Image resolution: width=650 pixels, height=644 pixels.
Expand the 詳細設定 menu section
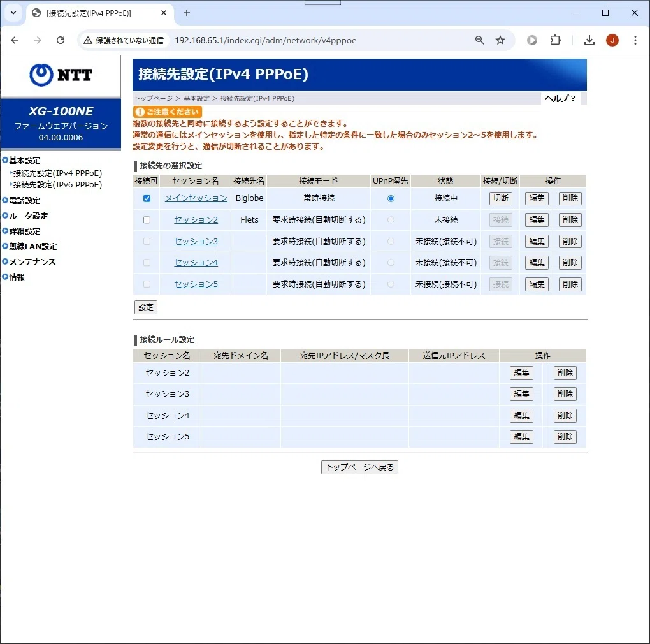coord(21,231)
